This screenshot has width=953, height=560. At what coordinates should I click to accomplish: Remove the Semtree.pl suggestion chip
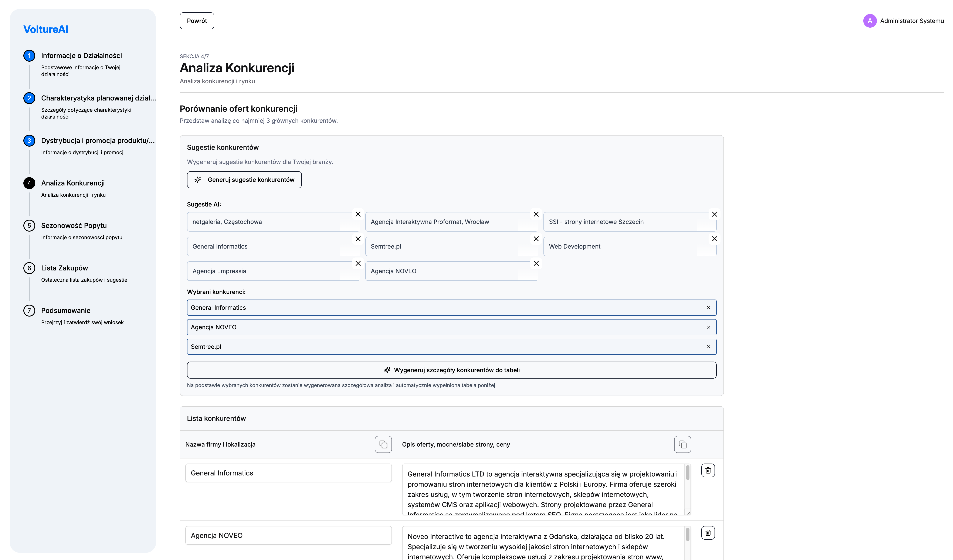[536, 239]
